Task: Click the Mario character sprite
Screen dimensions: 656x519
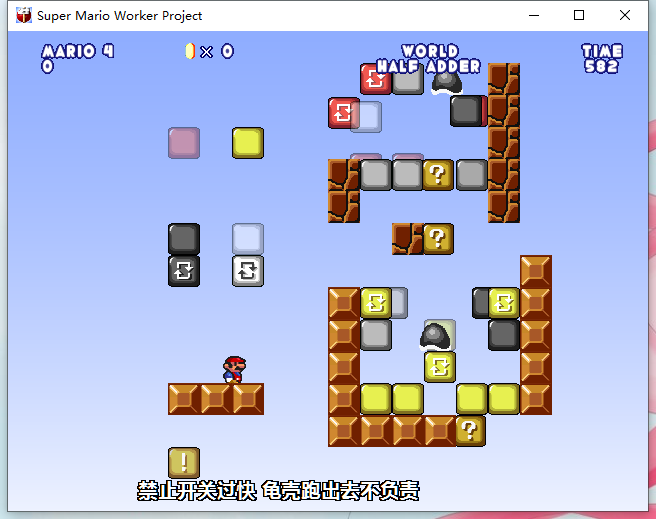Action: point(234,369)
